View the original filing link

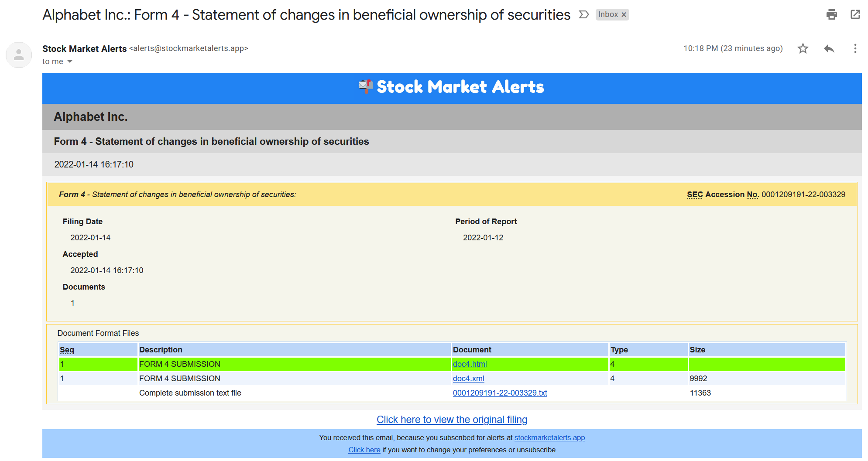tap(452, 419)
